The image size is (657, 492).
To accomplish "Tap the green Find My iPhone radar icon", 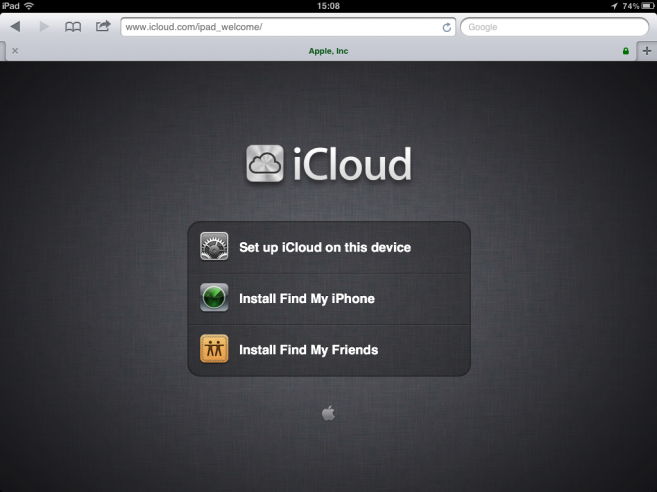I will click(214, 298).
